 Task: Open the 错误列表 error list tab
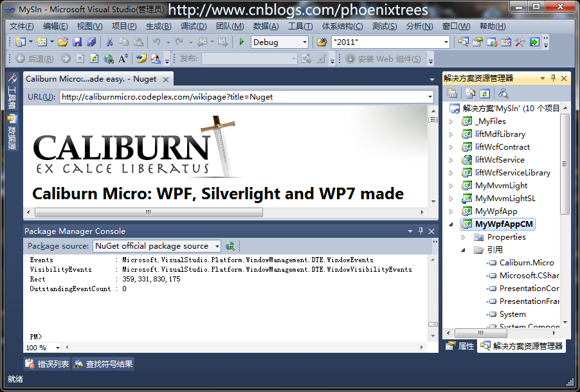pos(47,364)
